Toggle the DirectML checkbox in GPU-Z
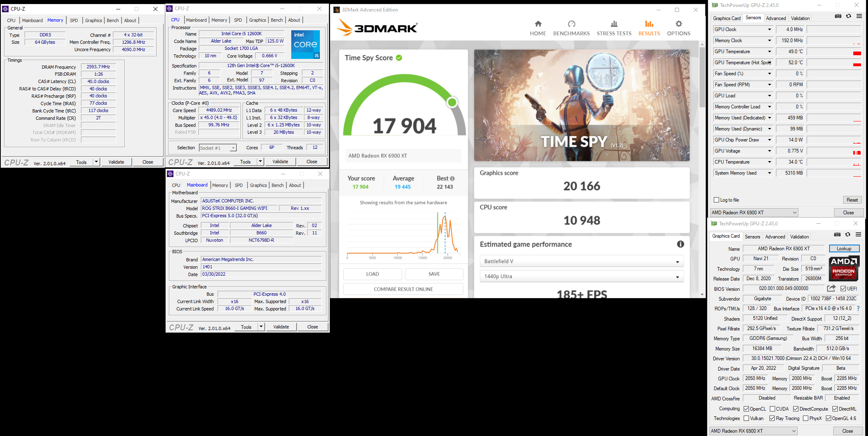This screenshot has width=868, height=436. (x=835, y=409)
